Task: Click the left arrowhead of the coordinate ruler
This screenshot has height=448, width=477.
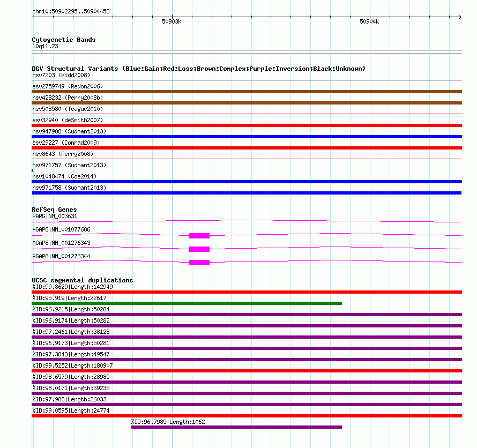Action: tap(33, 17)
